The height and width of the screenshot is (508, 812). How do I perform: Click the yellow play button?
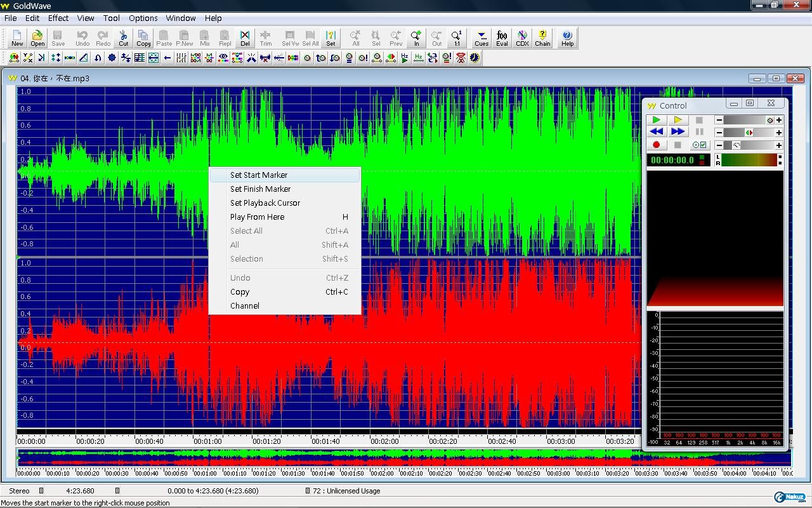tap(678, 119)
